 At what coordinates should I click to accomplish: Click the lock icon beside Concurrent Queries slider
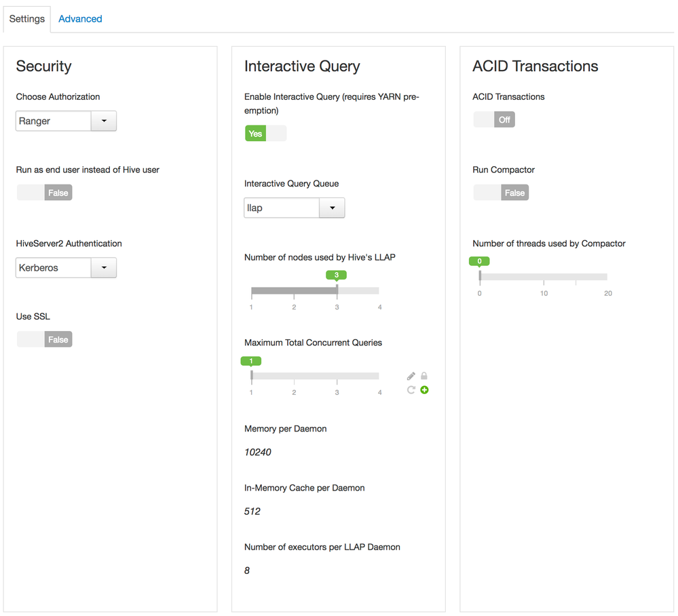tap(424, 376)
